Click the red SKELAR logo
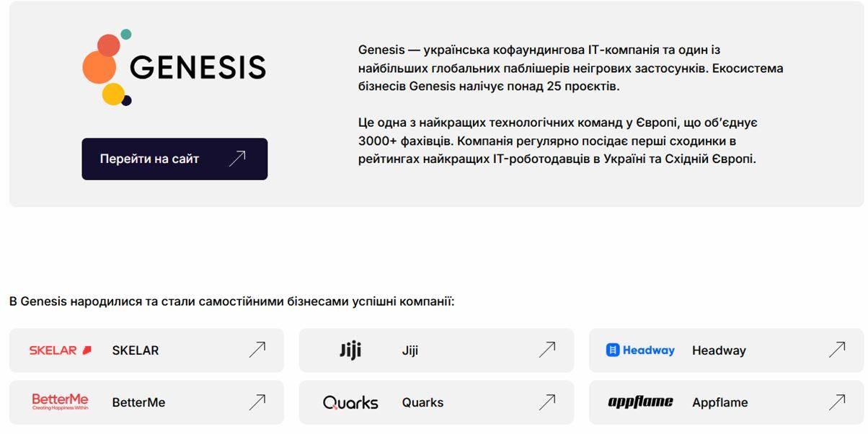Image resolution: width=868 pixels, height=434 pixels. [x=61, y=350]
